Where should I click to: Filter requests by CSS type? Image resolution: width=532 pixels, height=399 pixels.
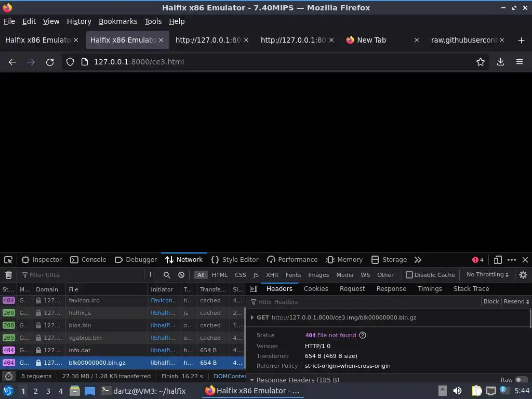[x=240, y=275]
